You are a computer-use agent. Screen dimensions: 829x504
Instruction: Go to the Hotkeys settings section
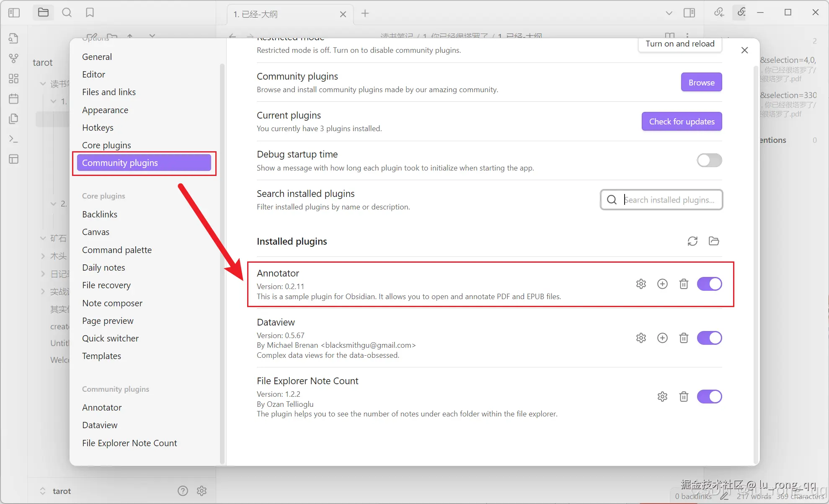coord(98,127)
